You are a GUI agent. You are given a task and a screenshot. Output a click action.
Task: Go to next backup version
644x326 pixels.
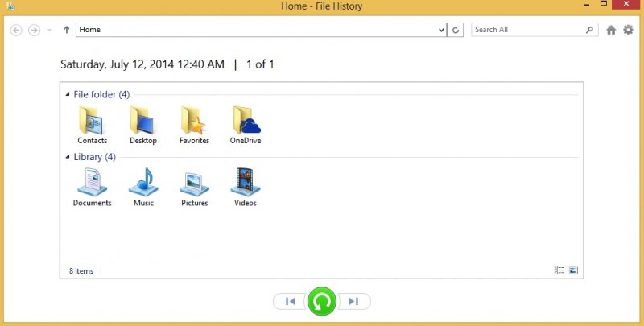[x=353, y=301]
